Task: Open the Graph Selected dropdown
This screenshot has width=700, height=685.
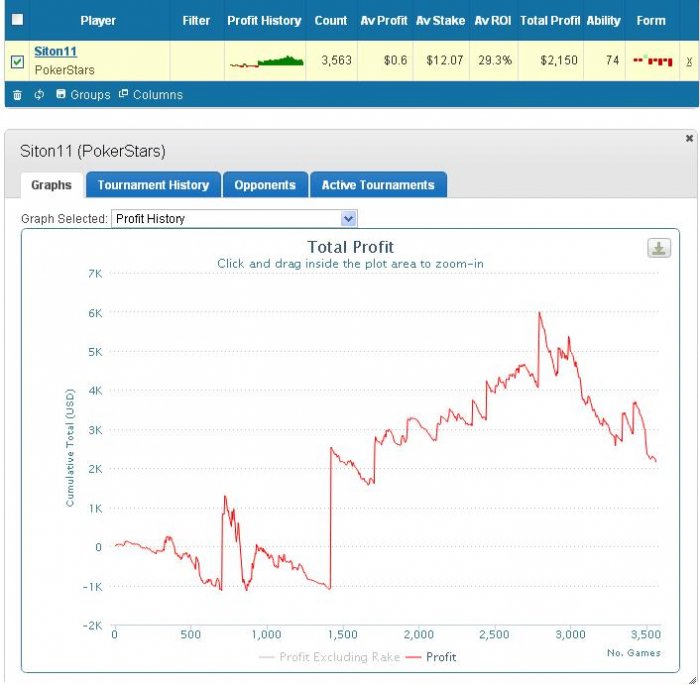Action: [234, 219]
